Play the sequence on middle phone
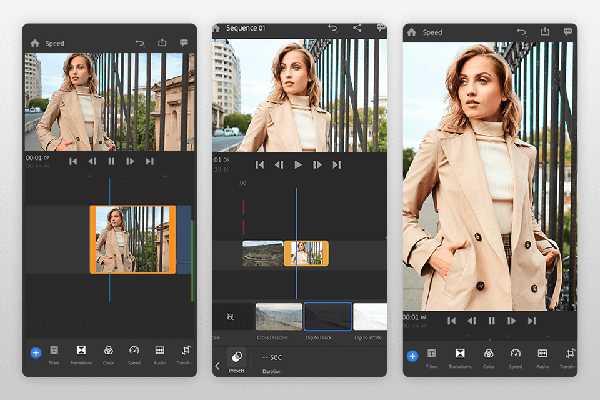This screenshot has width=600, height=400. coord(298,165)
